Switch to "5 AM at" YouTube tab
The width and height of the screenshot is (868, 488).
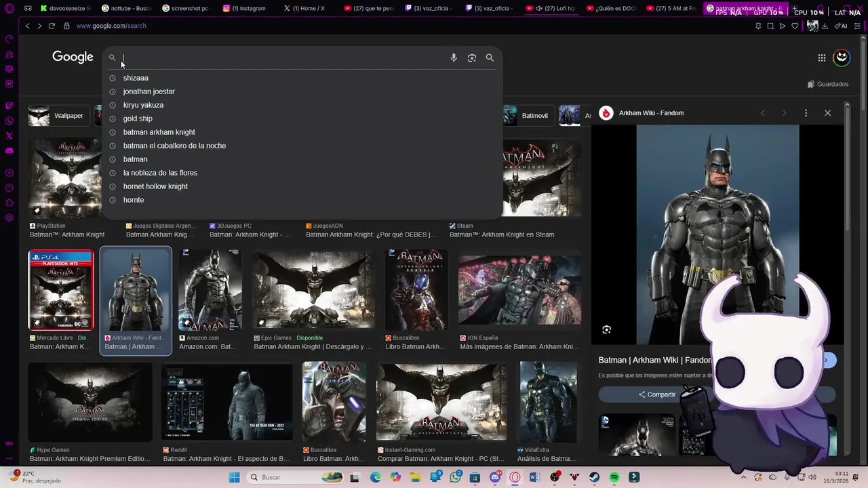pos(671,8)
